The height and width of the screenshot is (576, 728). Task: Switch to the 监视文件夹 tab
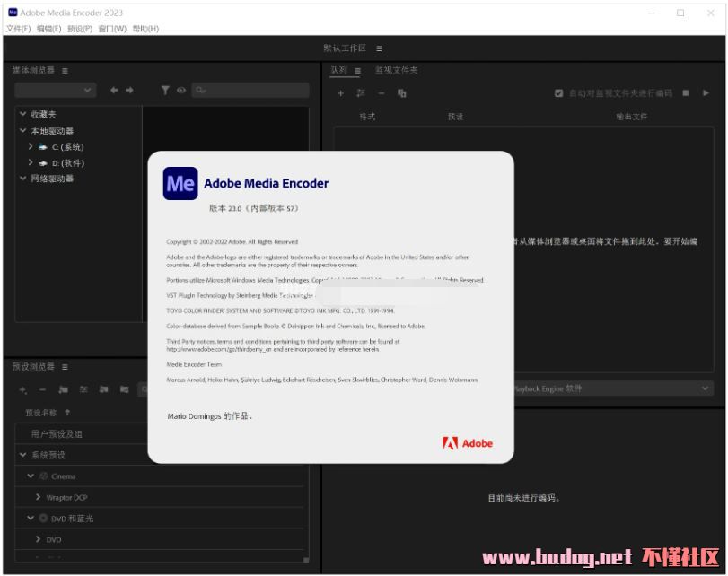(x=397, y=71)
